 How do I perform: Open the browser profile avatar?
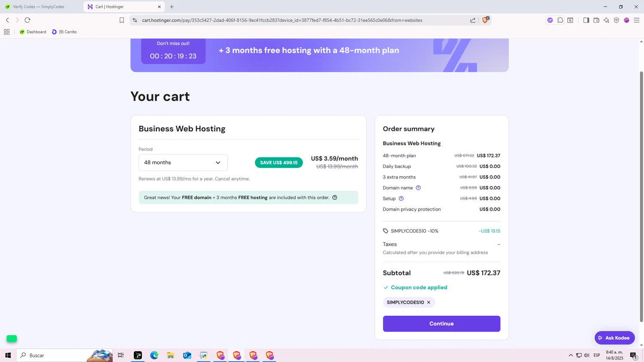pos(626,20)
